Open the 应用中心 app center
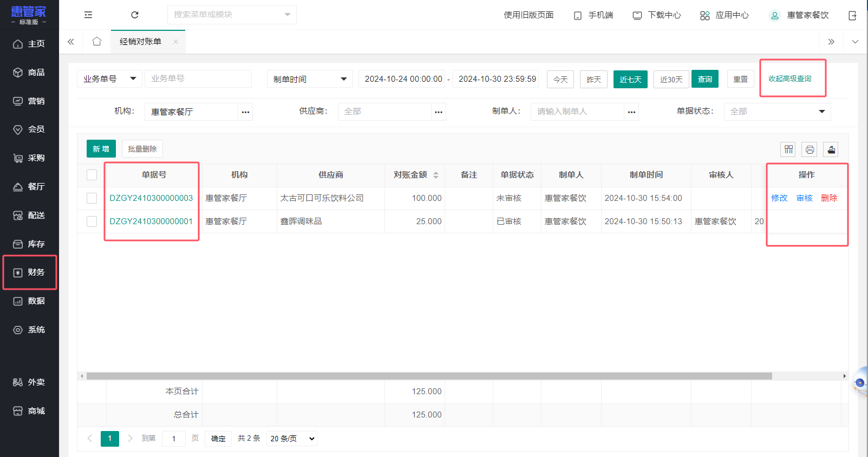This screenshot has height=457, width=868. point(725,15)
